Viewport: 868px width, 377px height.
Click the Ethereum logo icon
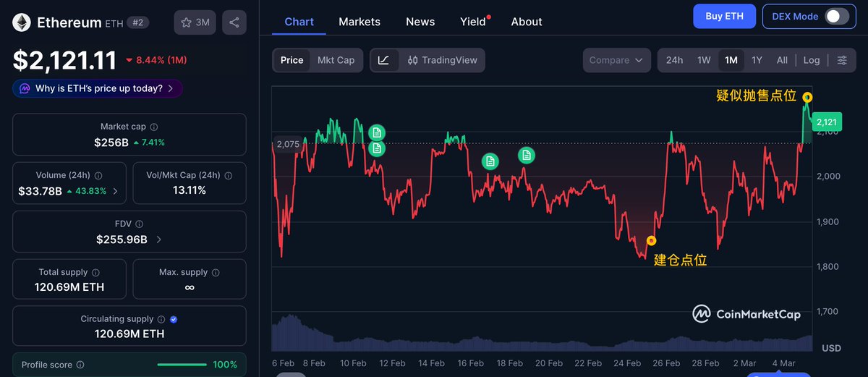(22, 22)
